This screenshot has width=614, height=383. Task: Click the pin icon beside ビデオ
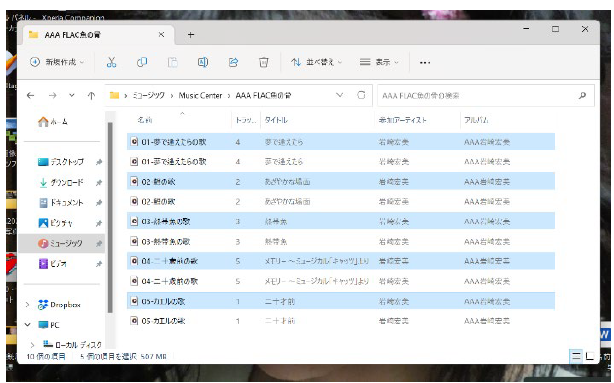99,264
